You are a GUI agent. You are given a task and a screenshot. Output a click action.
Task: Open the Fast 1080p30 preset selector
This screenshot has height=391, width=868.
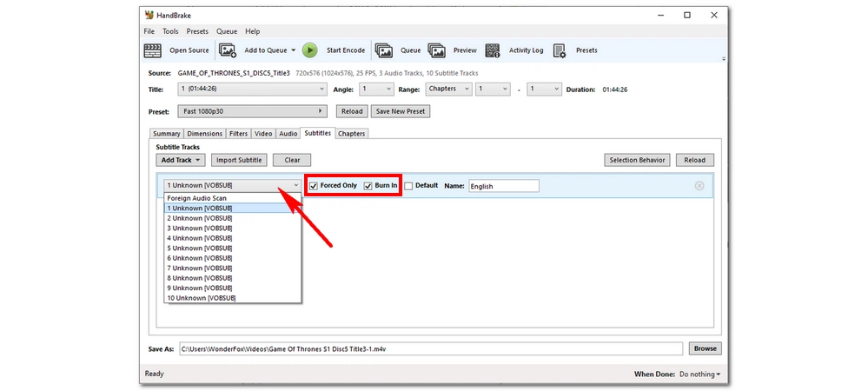click(x=253, y=111)
